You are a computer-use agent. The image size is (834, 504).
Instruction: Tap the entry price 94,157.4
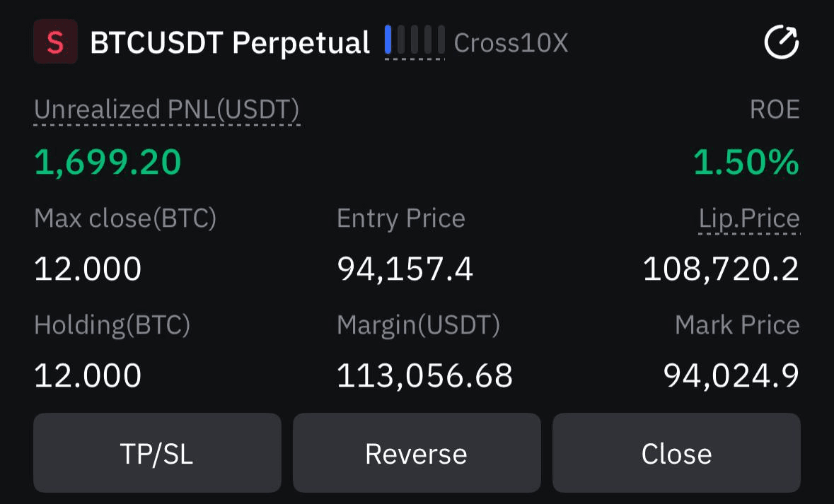click(x=405, y=269)
